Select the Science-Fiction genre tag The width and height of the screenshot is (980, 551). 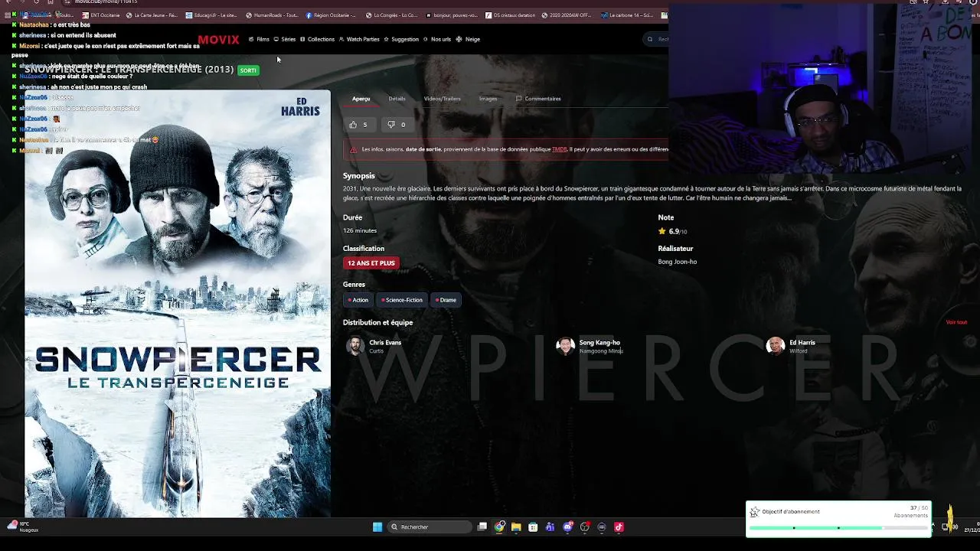tap(401, 300)
